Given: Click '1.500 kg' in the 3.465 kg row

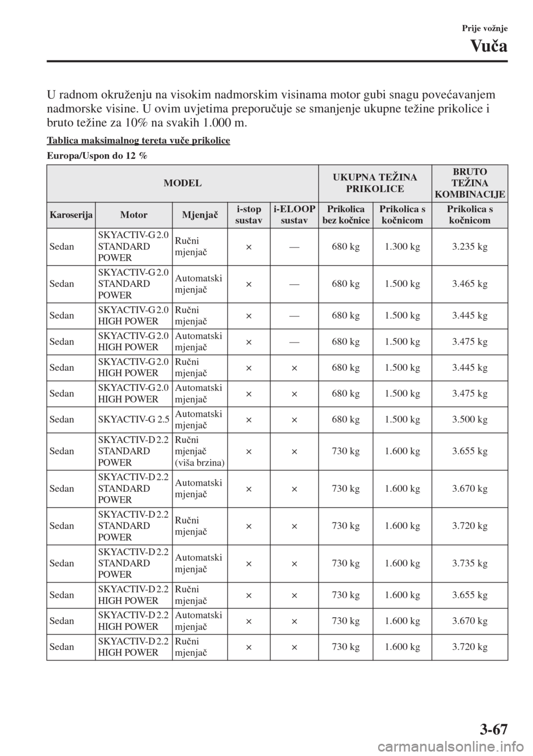Looking at the screenshot, I should point(403,284).
